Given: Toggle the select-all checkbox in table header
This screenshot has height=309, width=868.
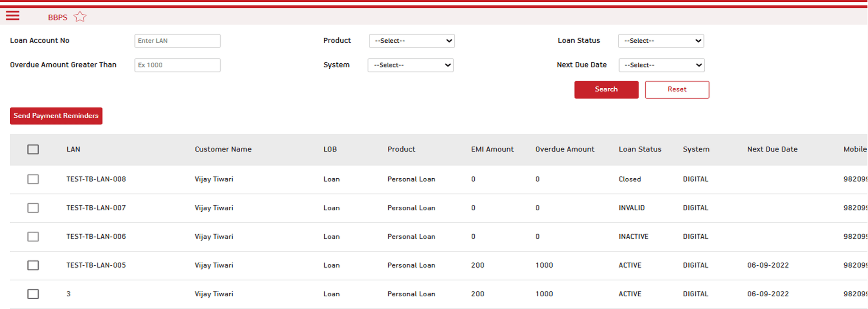Looking at the screenshot, I should pos(33,149).
